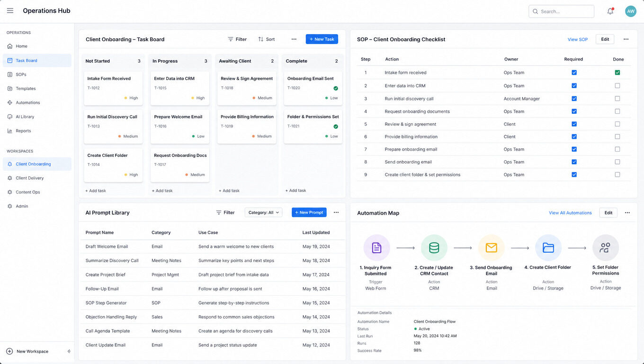Click the New Task button

[322, 39]
